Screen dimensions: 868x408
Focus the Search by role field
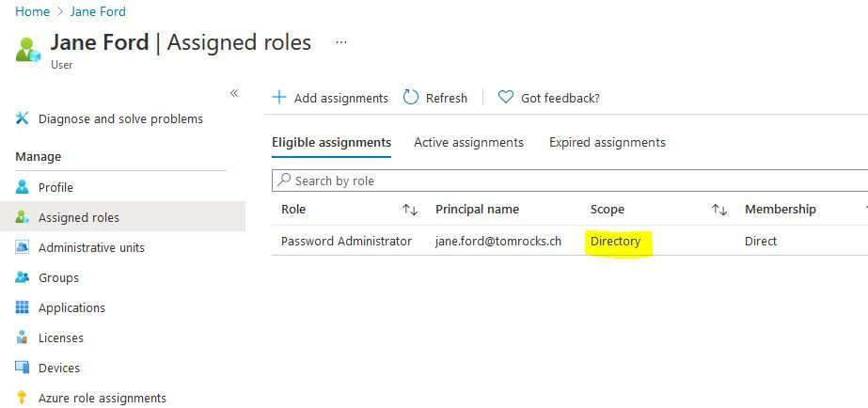(564, 180)
